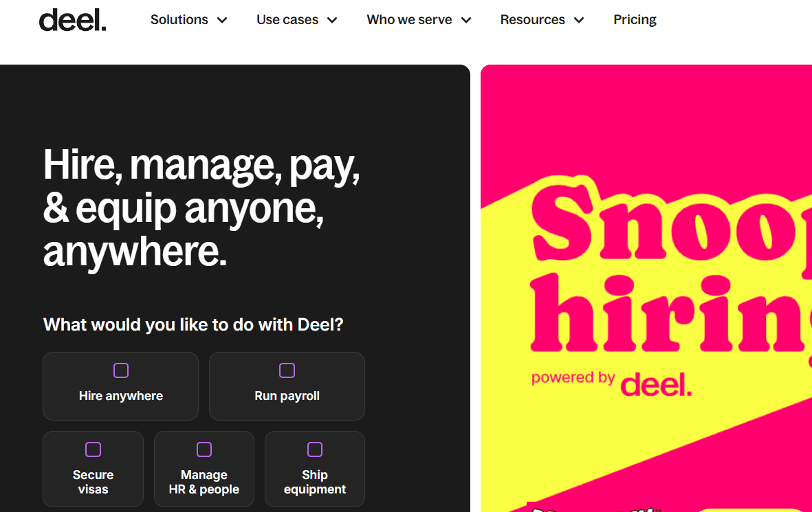Select the Run payroll label
812x512 pixels.
(287, 396)
